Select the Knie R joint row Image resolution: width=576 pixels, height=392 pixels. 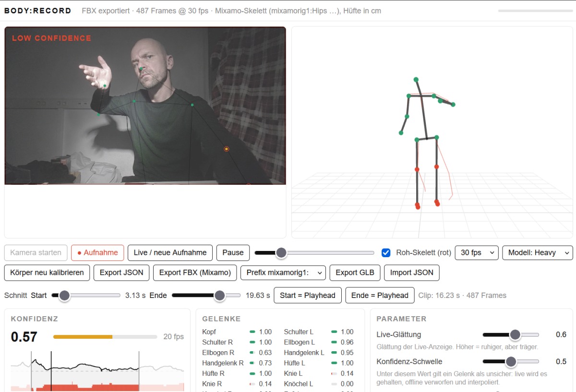coord(237,384)
